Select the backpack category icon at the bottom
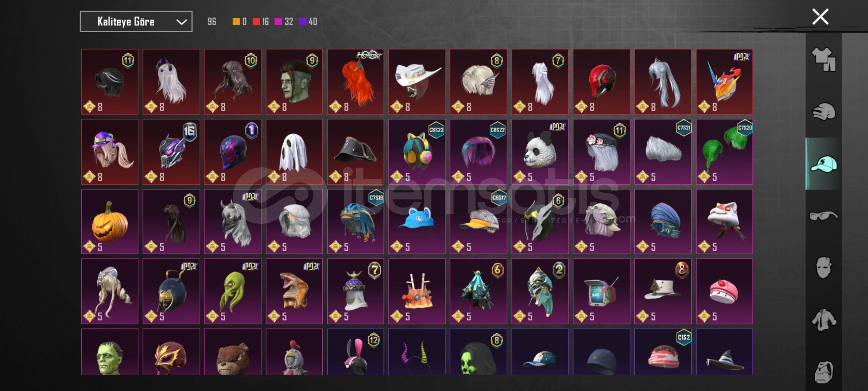The height and width of the screenshot is (391, 868). tap(824, 372)
